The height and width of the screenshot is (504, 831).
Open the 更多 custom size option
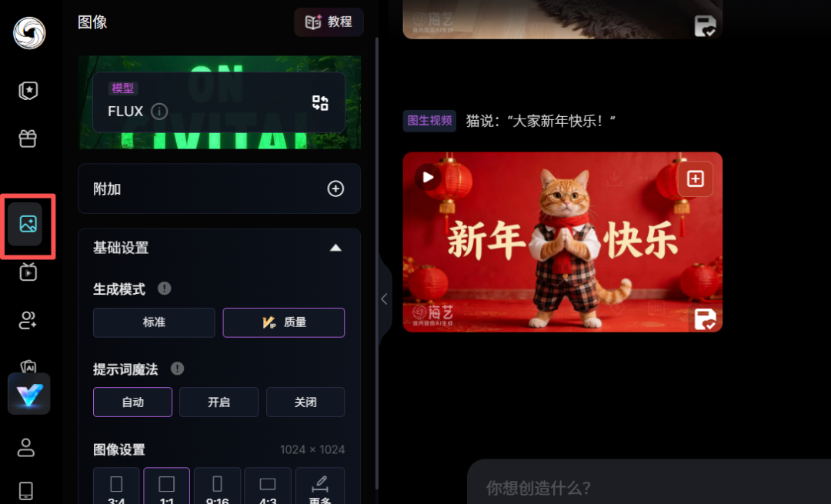[320, 486]
